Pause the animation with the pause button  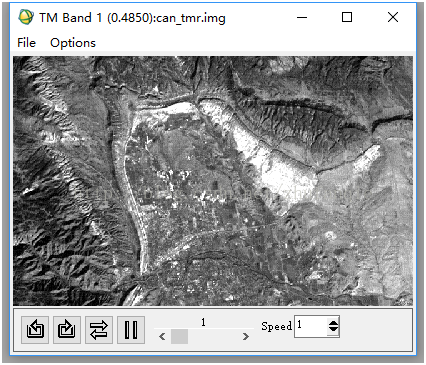pos(131,330)
